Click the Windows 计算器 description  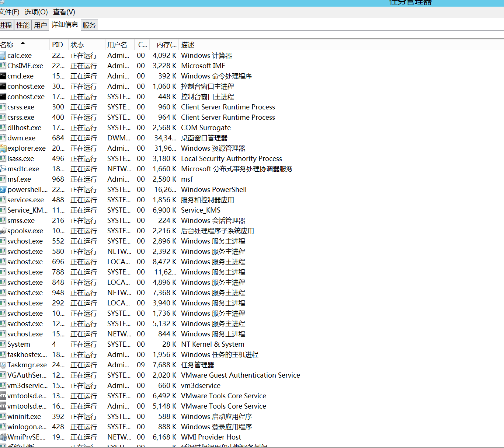click(x=206, y=56)
